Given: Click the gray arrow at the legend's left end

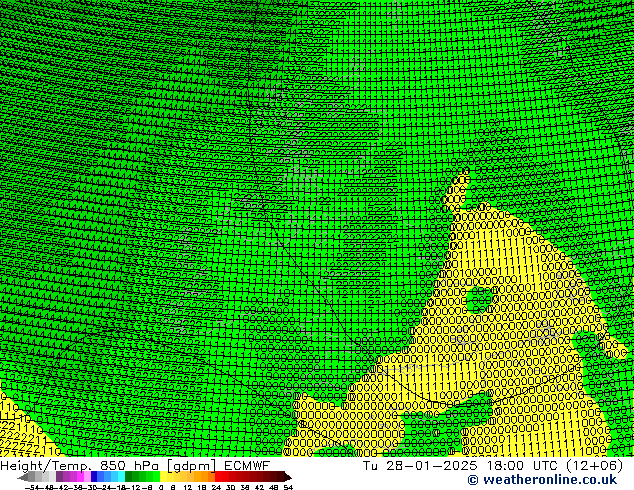Looking at the screenshot, I should point(23,477).
